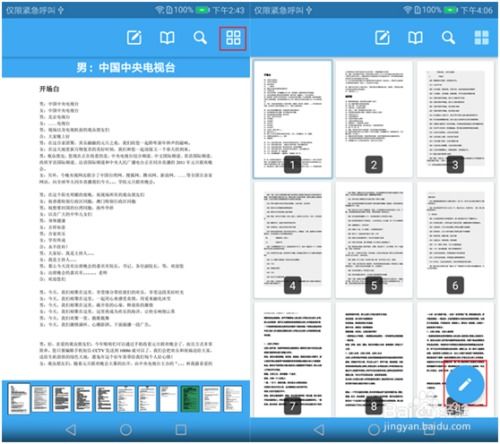Tap the Android back button on the left screen
500x444 pixels.
(71, 430)
